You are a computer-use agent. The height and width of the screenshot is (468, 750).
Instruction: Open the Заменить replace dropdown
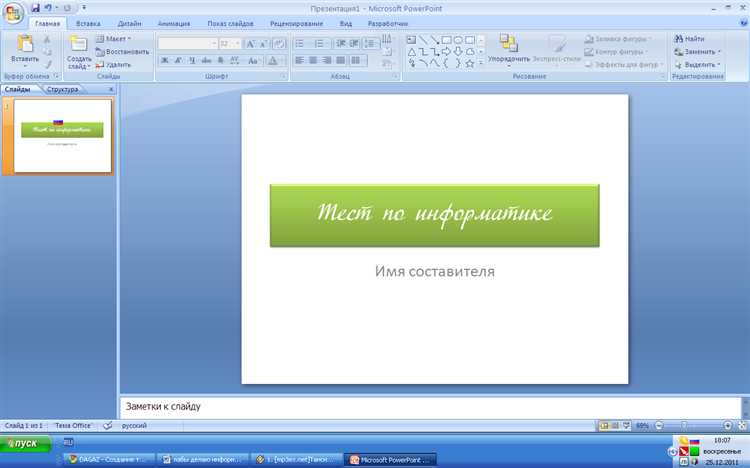697,52
